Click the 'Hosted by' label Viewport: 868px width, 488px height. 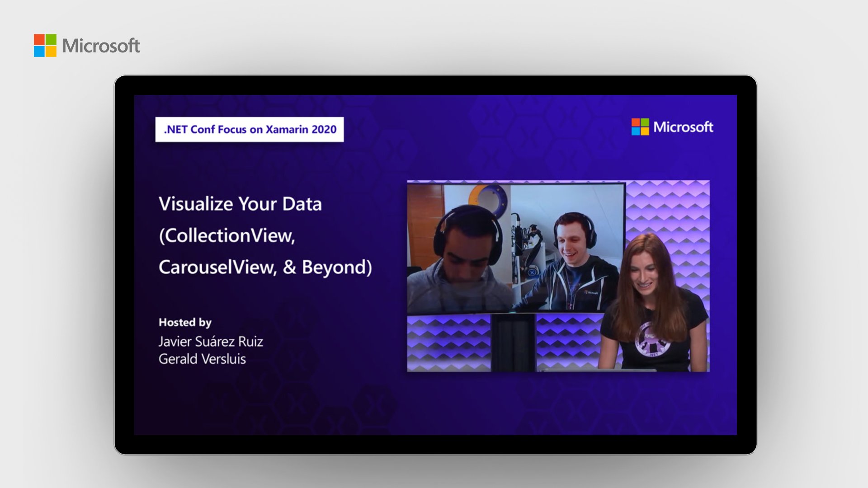pos(185,323)
